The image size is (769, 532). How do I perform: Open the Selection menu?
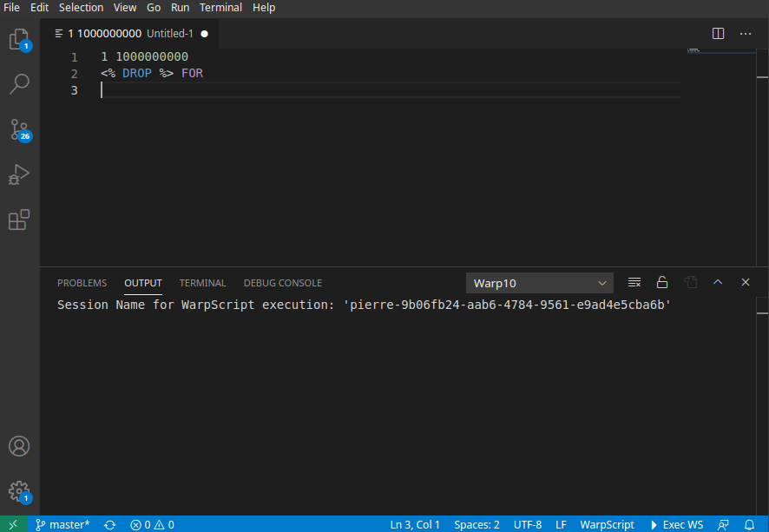[x=81, y=7]
